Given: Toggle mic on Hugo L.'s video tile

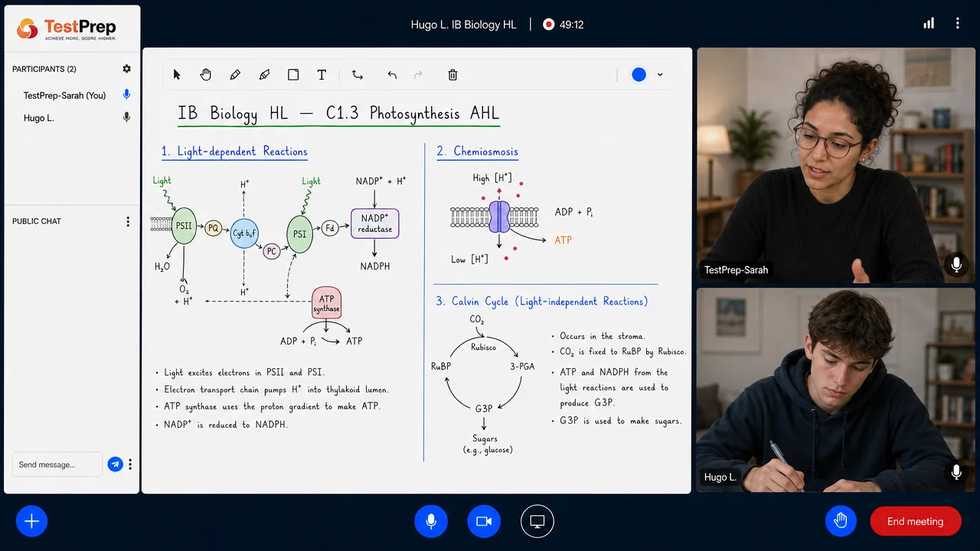Looking at the screenshot, I should tap(955, 472).
